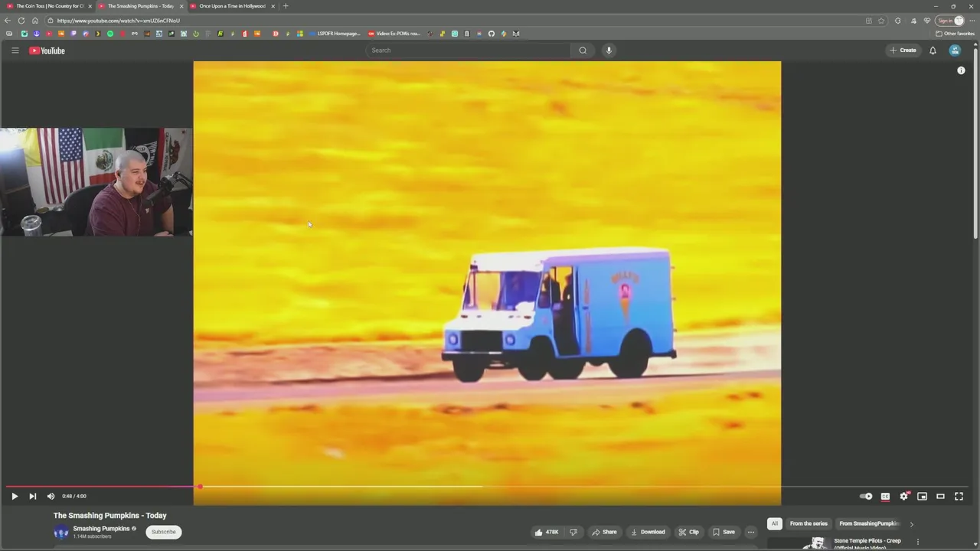Click the red playhead scrubber dot
The image size is (980, 551).
click(x=200, y=487)
